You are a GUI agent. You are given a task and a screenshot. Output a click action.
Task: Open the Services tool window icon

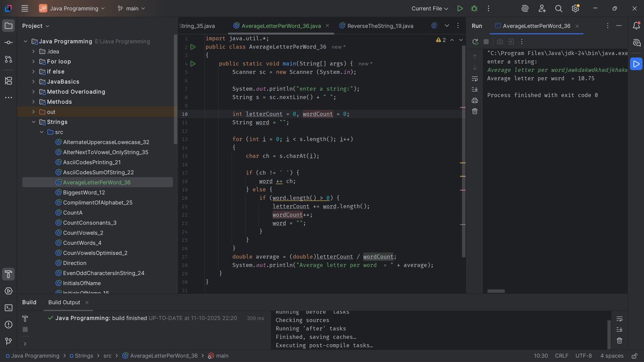(9, 291)
